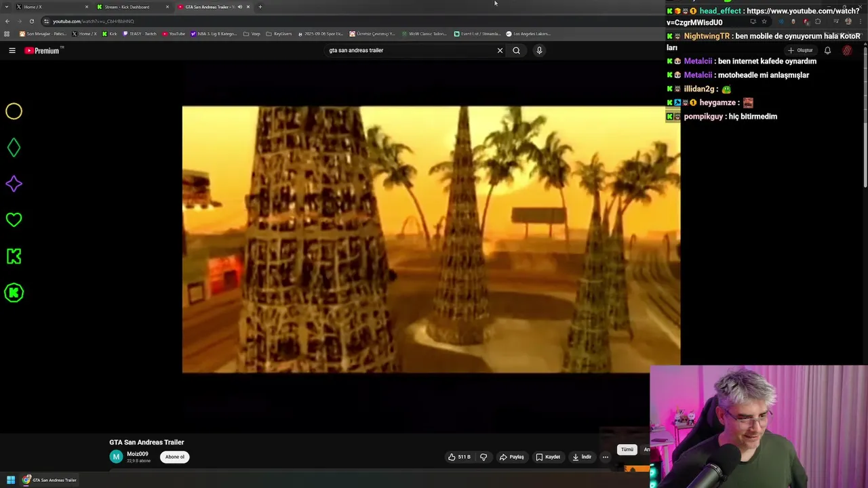
Task: Run search with magnifier button
Action: click(x=516, y=50)
